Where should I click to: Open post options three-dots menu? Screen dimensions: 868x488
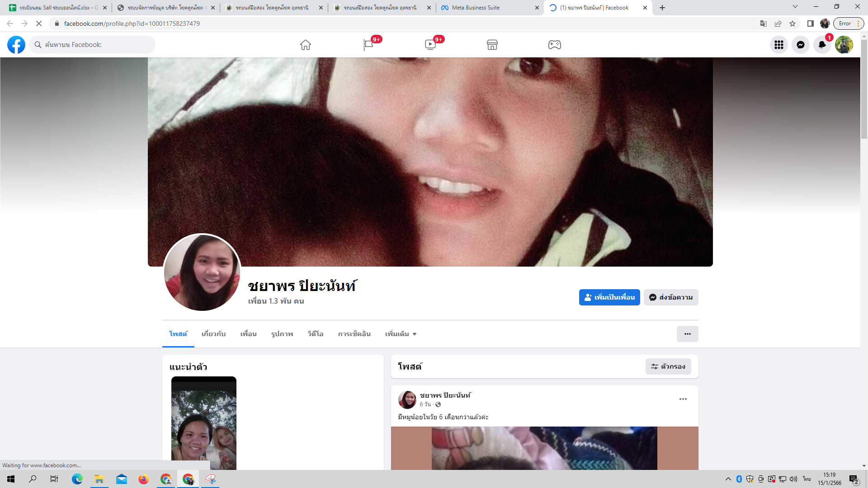click(x=683, y=399)
